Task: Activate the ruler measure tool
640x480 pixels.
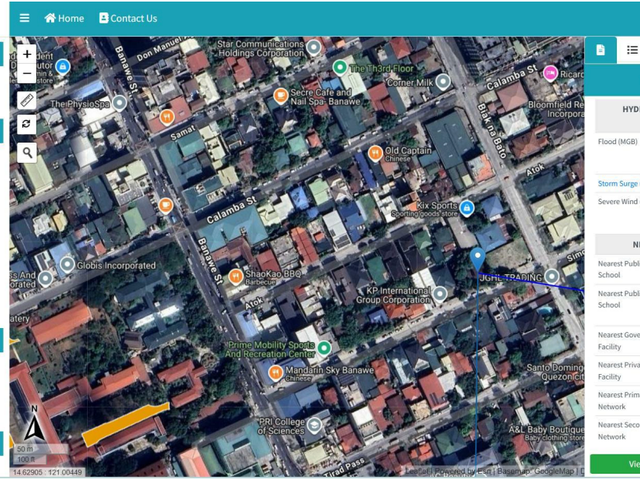Action: click(x=27, y=100)
